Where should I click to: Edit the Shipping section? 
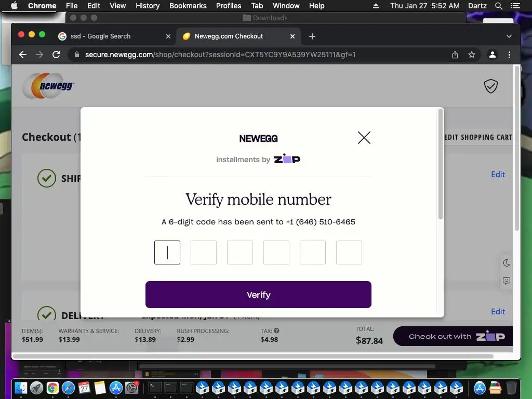(x=498, y=175)
